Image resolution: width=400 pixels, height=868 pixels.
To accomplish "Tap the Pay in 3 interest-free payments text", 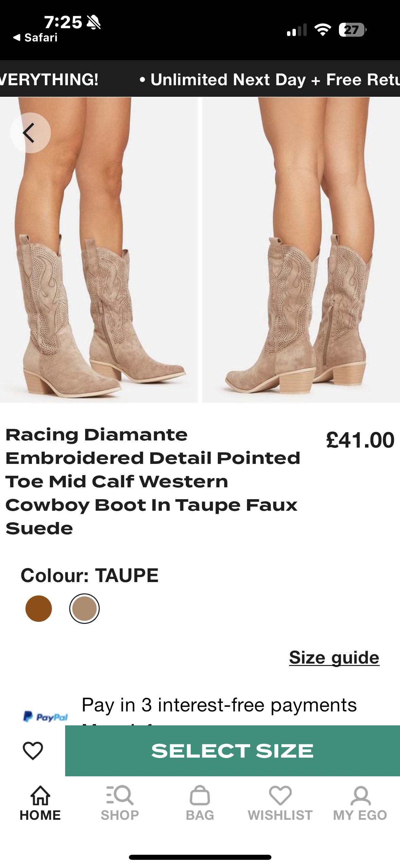I will 219,705.
